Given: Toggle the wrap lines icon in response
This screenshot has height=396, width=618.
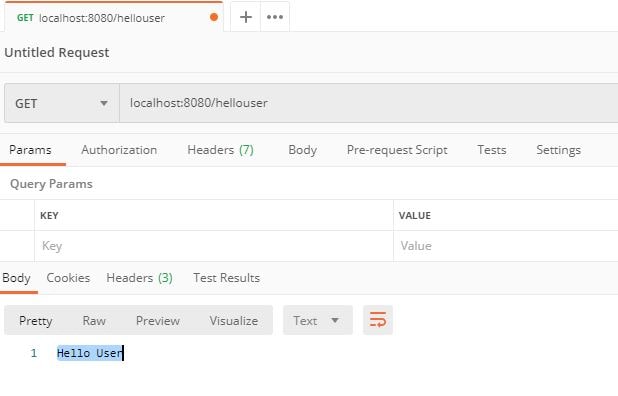Looking at the screenshot, I should tap(378, 320).
